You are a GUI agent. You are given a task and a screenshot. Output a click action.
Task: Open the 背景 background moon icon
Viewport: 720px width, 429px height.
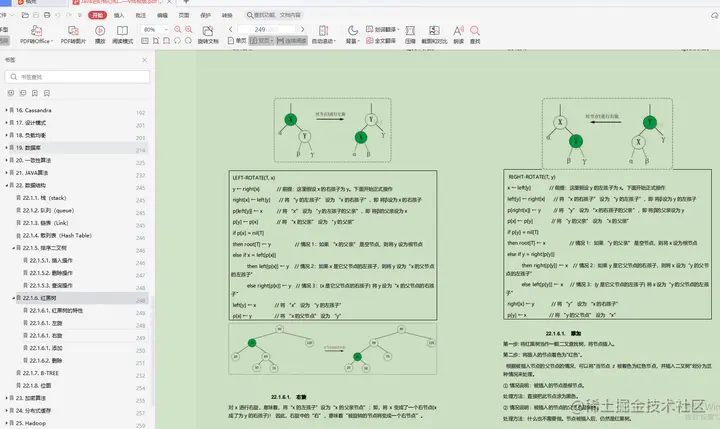(352, 31)
